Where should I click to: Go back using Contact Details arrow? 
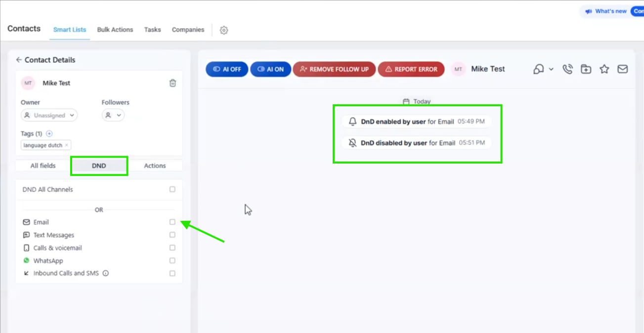click(19, 60)
